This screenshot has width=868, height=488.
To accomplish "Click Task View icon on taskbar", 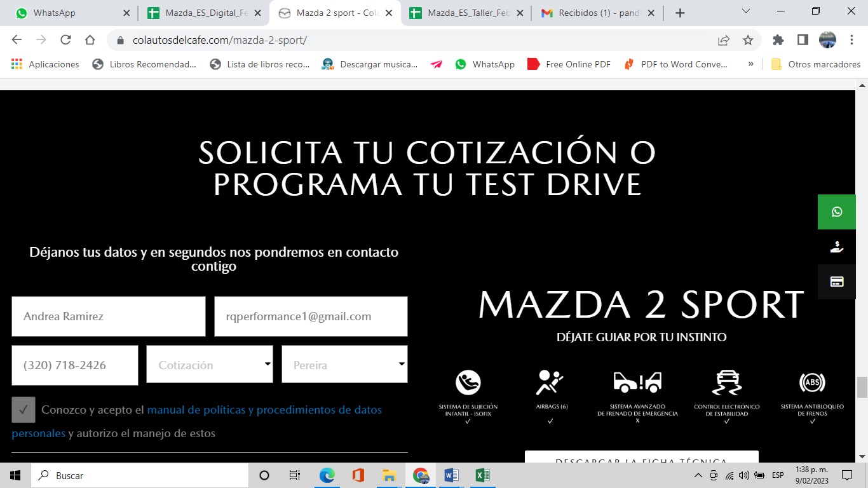I will (295, 475).
